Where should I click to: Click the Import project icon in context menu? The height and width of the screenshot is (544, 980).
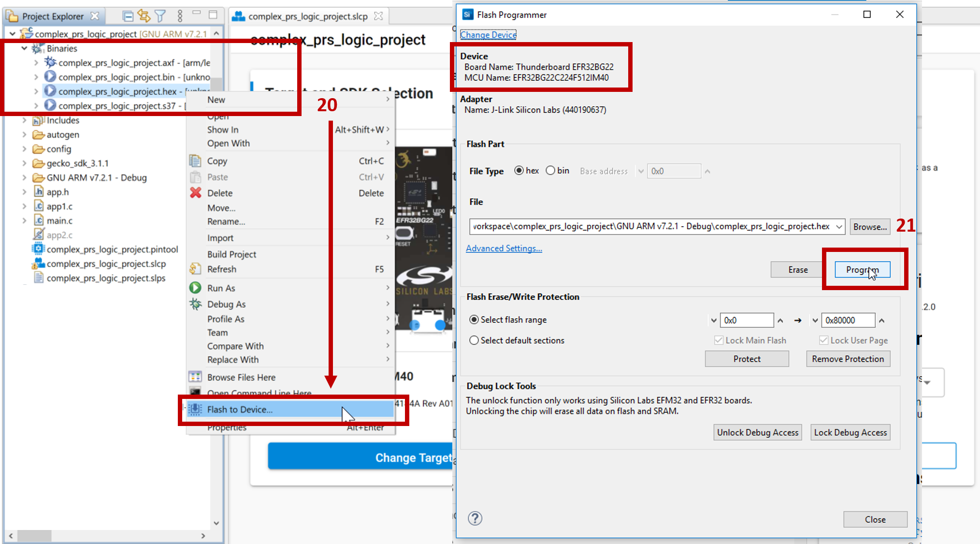[x=220, y=237]
